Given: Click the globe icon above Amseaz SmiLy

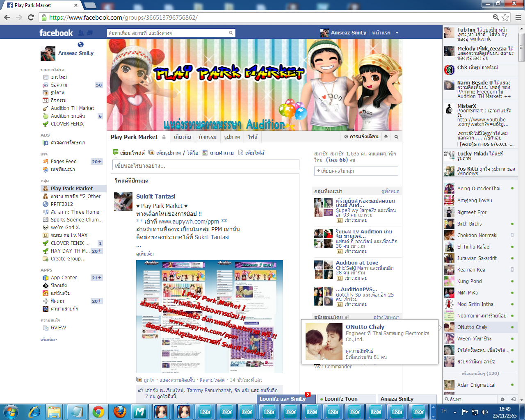Looking at the screenshot, I should click(x=80, y=44).
